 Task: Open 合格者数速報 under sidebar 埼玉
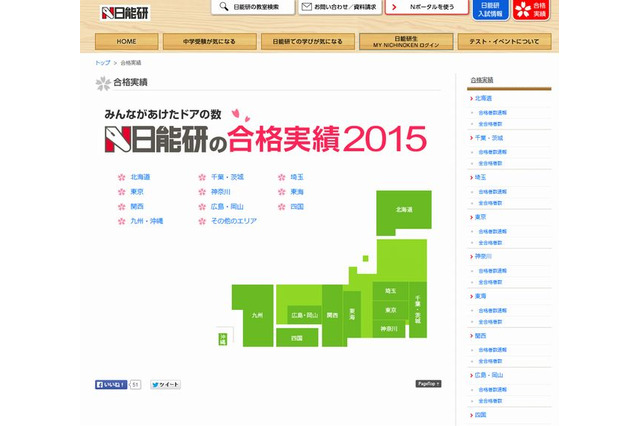pos(493,191)
